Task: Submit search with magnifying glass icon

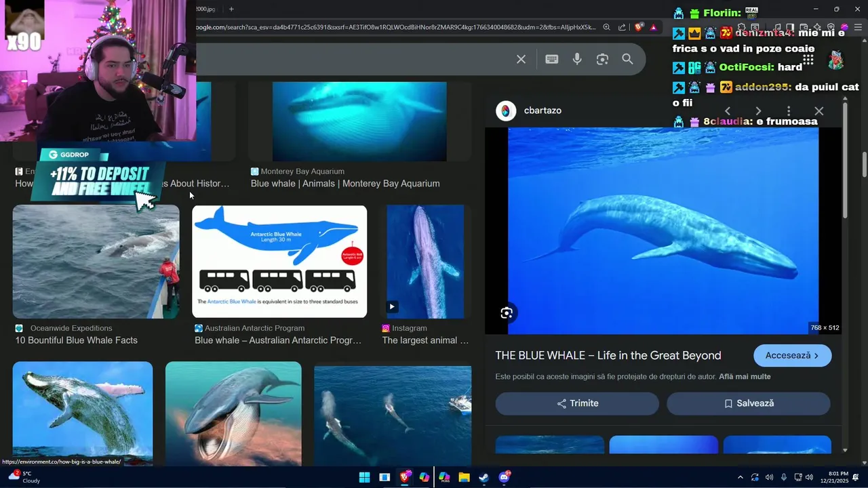Action: (627, 59)
